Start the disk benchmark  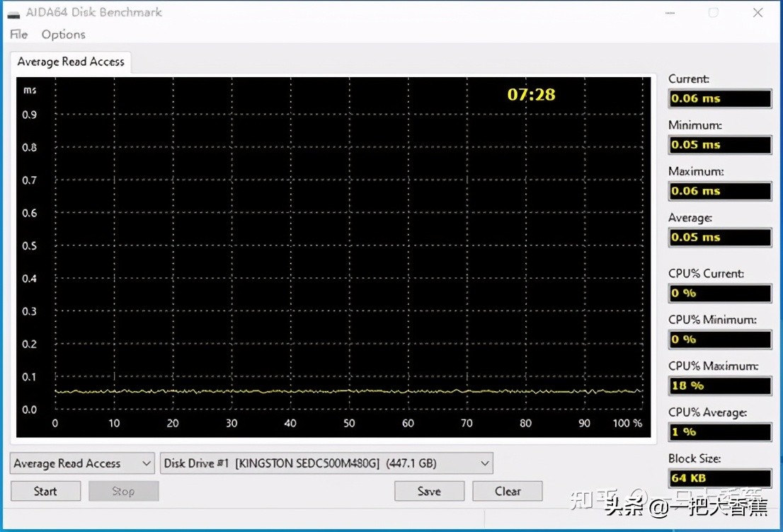pos(45,490)
